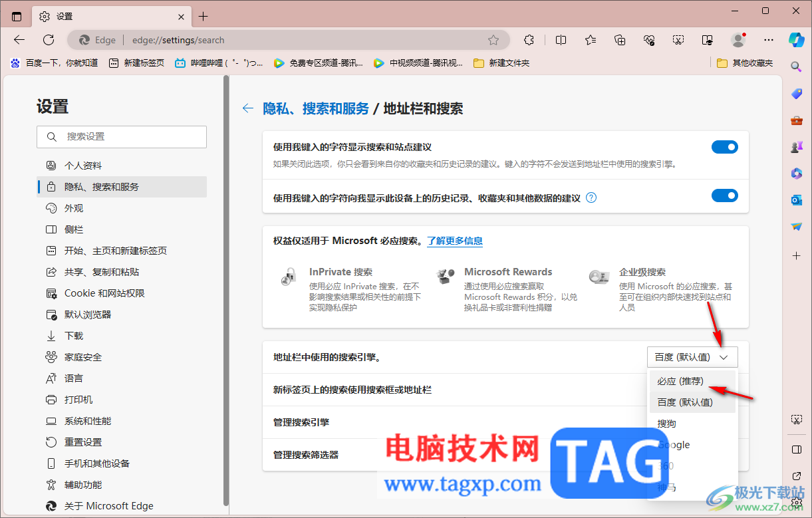Image resolution: width=812 pixels, height=518 pixels.
Task: Open Collections icon in toolbar
Action: click(620, 40)
